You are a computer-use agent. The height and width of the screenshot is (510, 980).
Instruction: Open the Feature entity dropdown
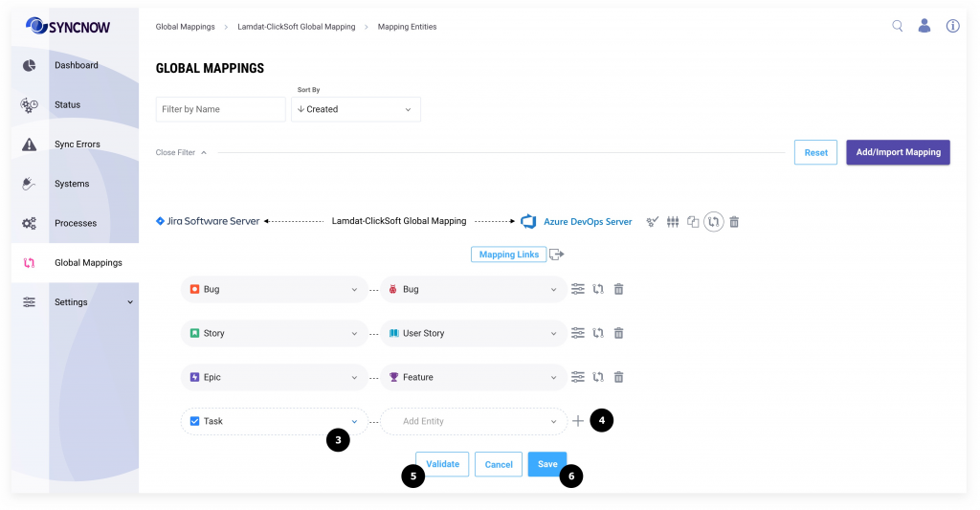(x=474, y=377)
